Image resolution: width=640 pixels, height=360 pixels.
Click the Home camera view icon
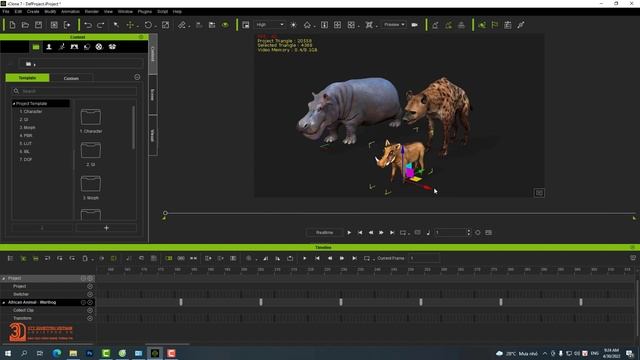click(x=307, y=25)
